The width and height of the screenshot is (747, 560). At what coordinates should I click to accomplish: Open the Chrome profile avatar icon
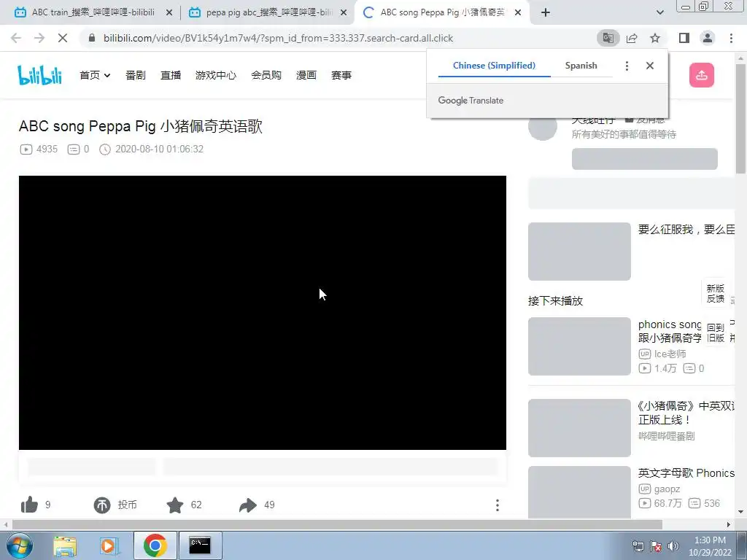pyautogui.click(x=708, y=38)
